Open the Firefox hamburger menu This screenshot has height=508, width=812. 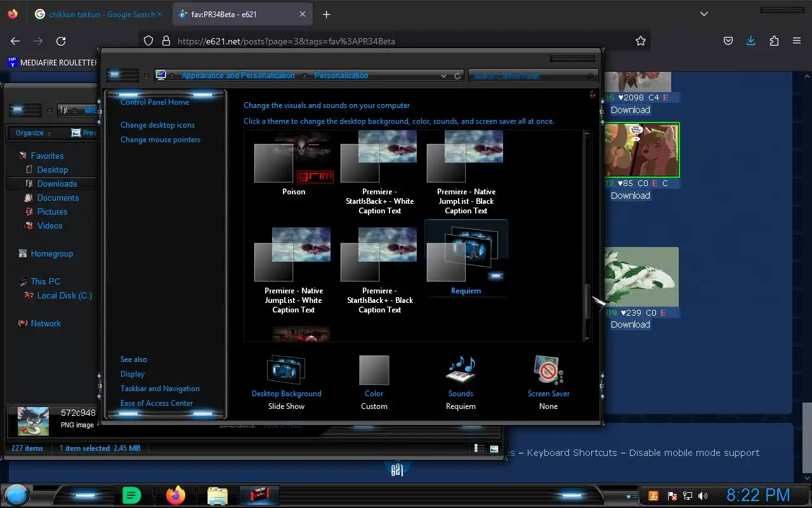point(797,41)
